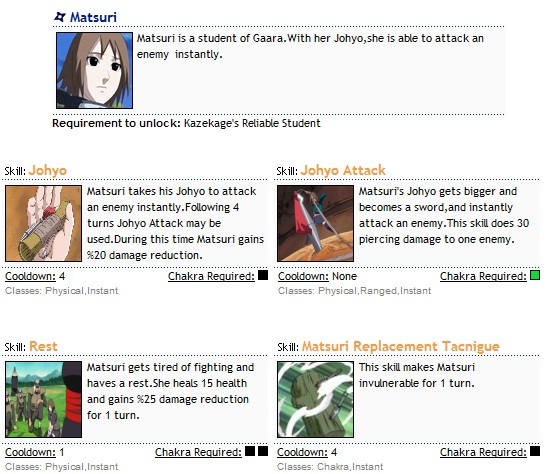Click the green chakra square for Johyo Attack
This screenshot has width=546, height=474.
535,275
